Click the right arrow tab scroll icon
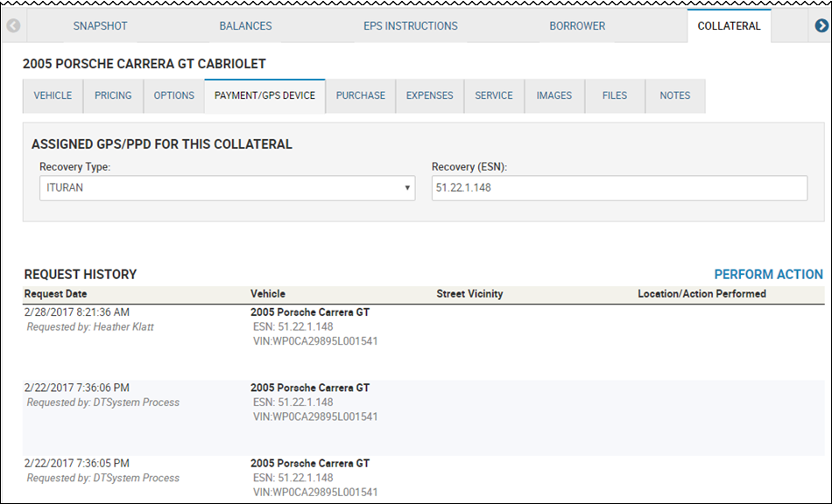 [x=821, y=25]
